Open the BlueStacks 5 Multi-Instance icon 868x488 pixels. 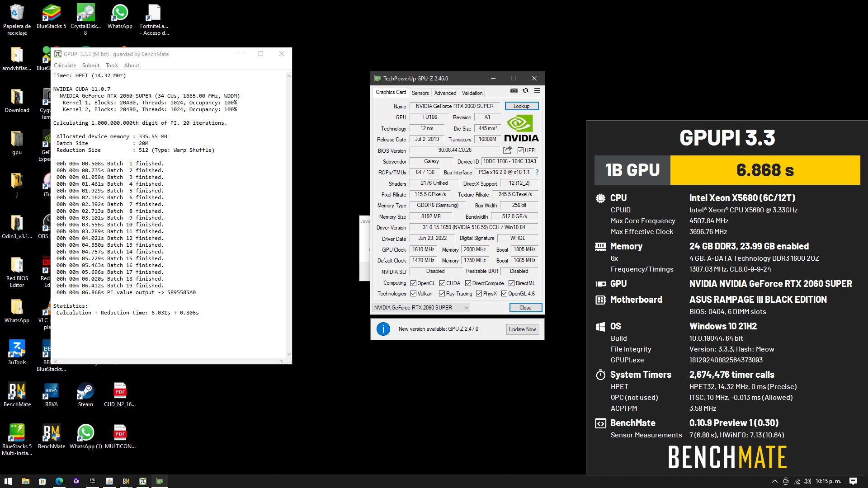click(17, 440)
